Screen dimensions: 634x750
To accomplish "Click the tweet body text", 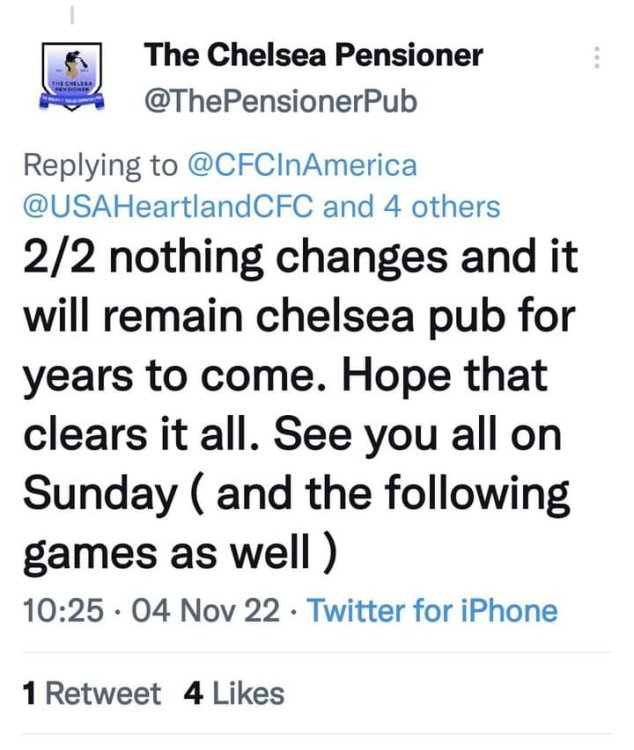I will (300, 406).
